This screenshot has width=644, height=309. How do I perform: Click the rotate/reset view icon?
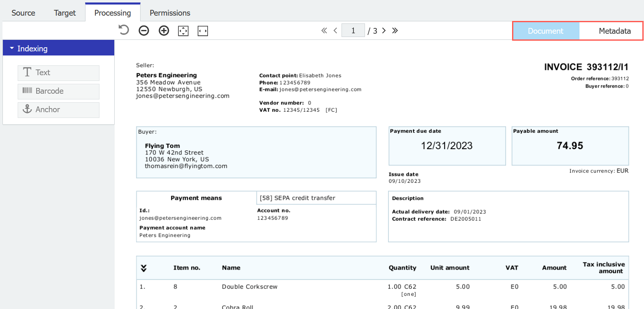pyautogui.click(x=123, y=30)
